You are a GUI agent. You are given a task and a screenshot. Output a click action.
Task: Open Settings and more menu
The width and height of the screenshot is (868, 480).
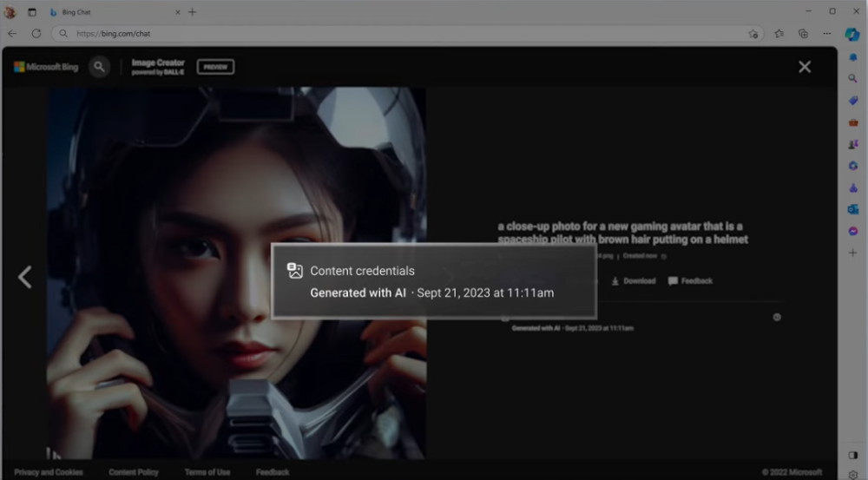tap(826, 33)
